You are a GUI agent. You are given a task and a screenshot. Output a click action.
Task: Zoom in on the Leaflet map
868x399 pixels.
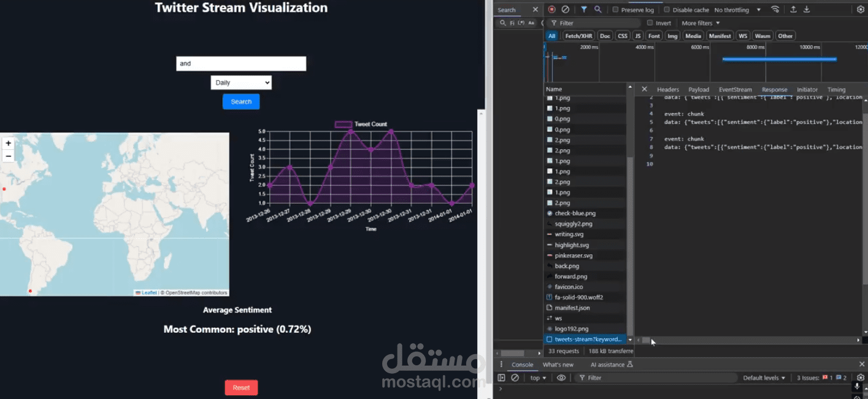coord(8,144)
